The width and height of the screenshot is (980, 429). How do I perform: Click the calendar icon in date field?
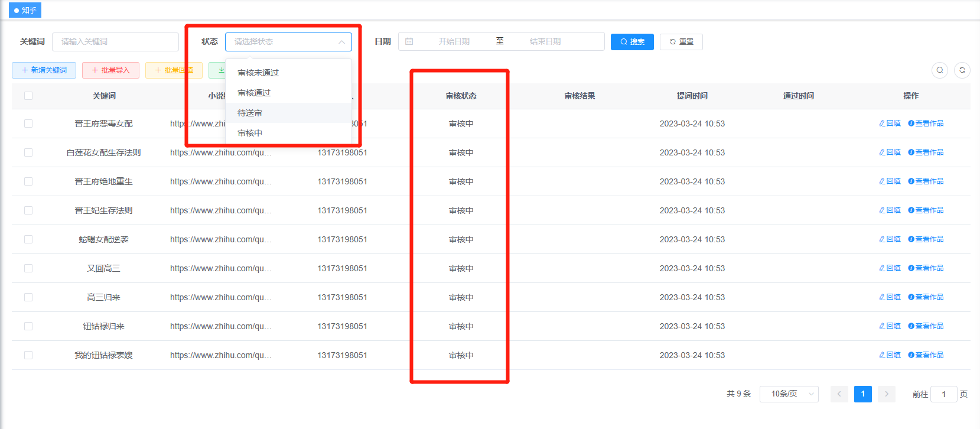[409, 41]
